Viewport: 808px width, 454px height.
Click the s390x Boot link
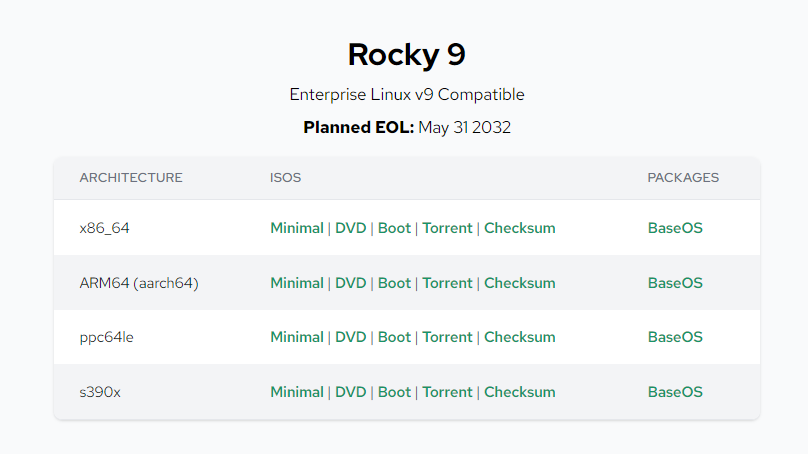pos(394,392)
